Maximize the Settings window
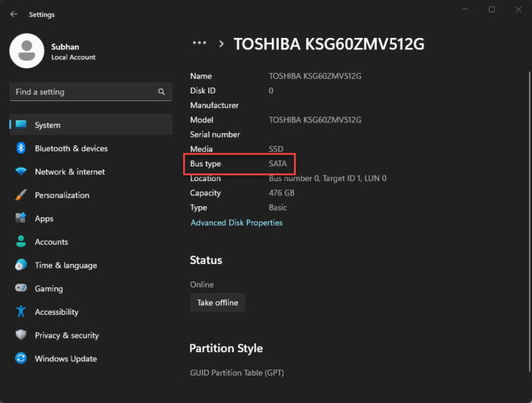Image resolution: width=532 pixels, height=403 pixels. (492, 9)
